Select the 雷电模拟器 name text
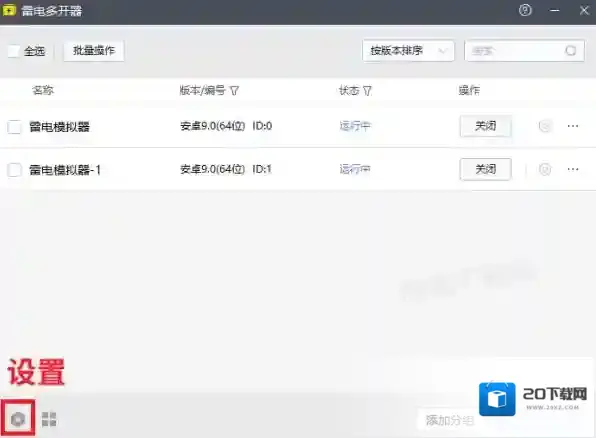 [x=59, y=127]
